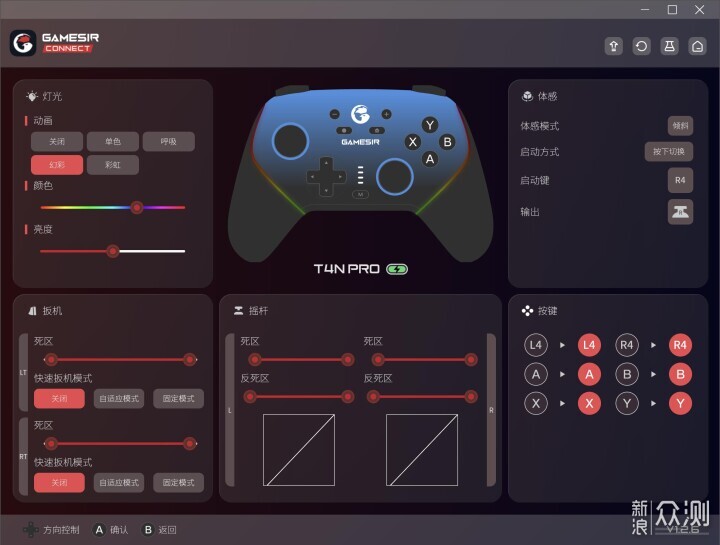Change the red B mapping target
Screen dimensions: 720x545
pos(680,375)
